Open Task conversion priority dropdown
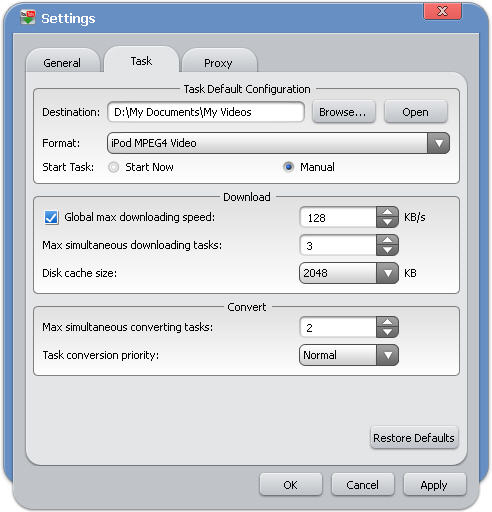This screenshot has width=492, height=512. tap(387, 355)
